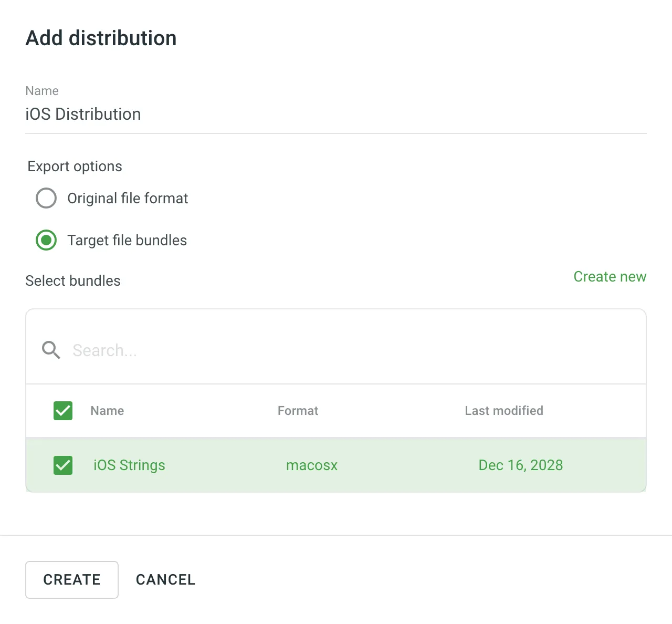The image size is (672, 624).
Task: Click the "Select bundles" label
Action: tap(72, 280)
